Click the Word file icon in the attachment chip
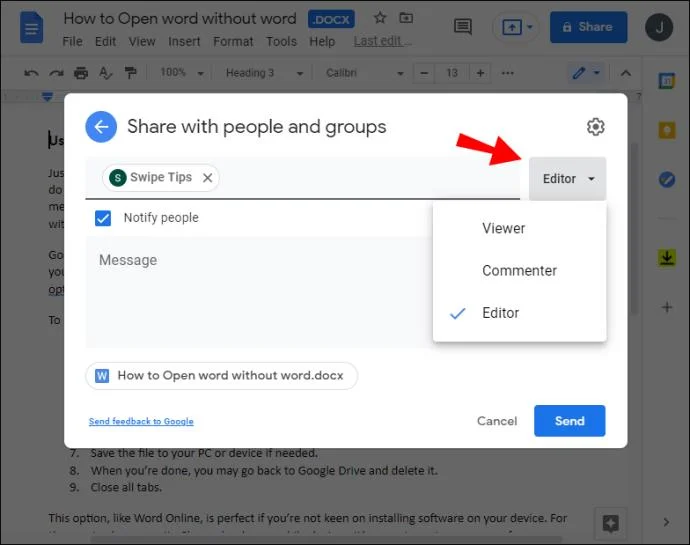 [x=102, y=376]
